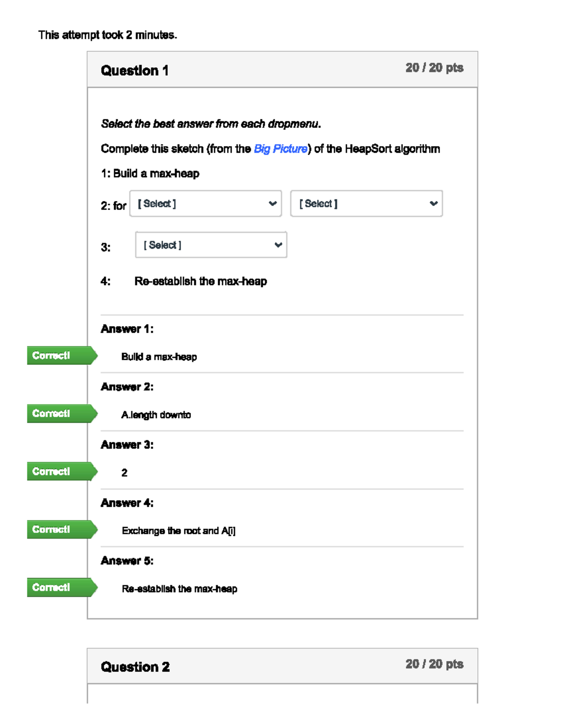Expand the Select dropdown on line 3
563x728 pixels.
pyautogui.click(x=211, y=245)
